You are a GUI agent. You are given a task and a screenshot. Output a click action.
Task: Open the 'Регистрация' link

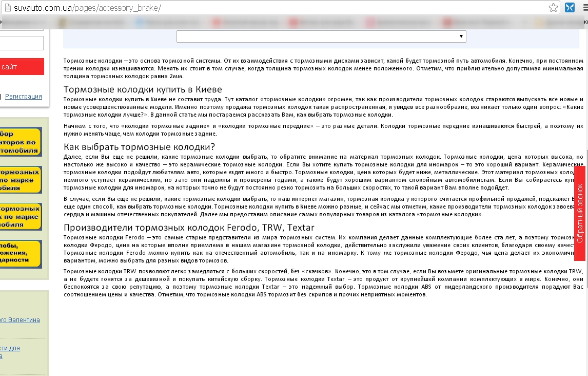23,97
